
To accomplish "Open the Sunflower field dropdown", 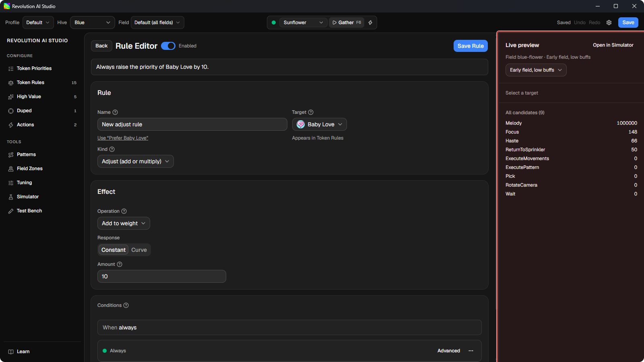I will click(x=303, y=23).
